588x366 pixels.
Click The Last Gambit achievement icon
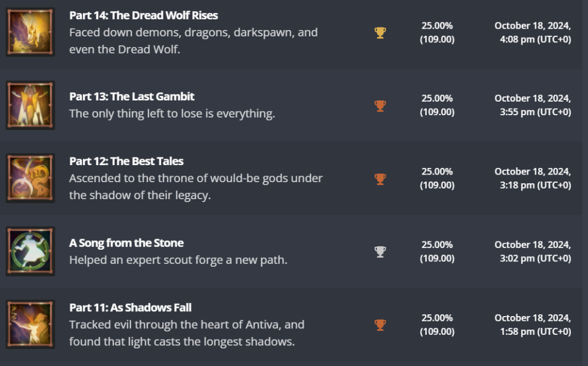(31, 105)
